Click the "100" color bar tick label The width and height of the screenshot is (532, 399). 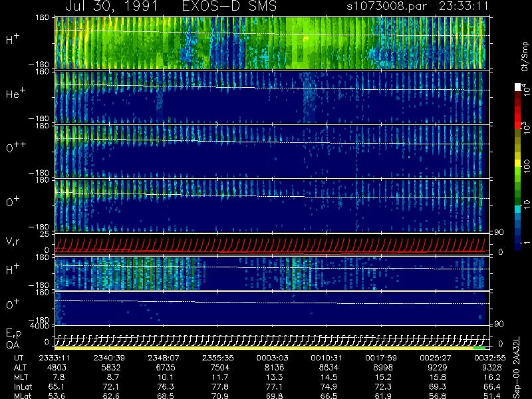[x=526, y=166]
